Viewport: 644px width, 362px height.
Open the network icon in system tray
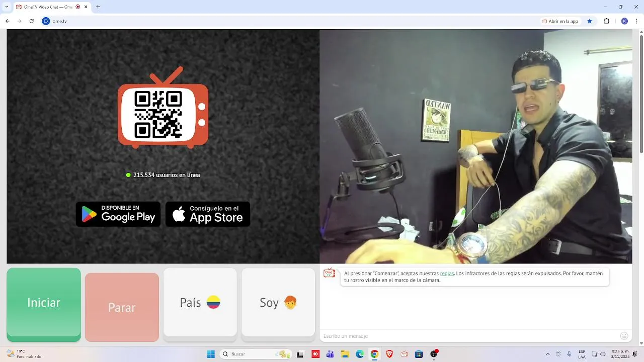[594, 354]
